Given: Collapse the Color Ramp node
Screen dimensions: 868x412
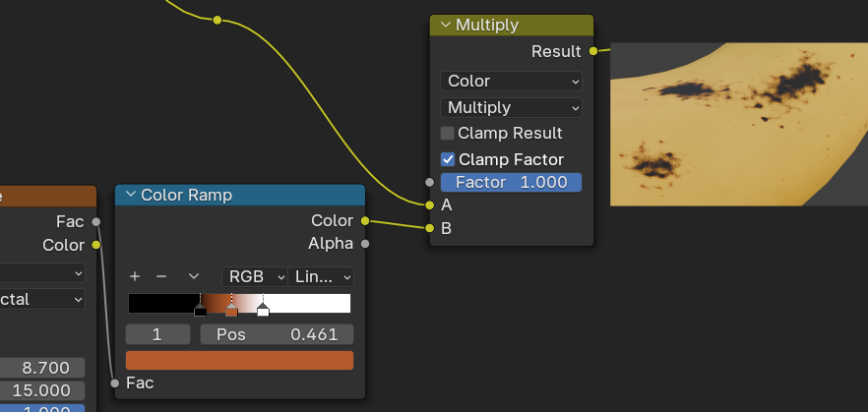Looking at the screenshot, I should [130, 195].
